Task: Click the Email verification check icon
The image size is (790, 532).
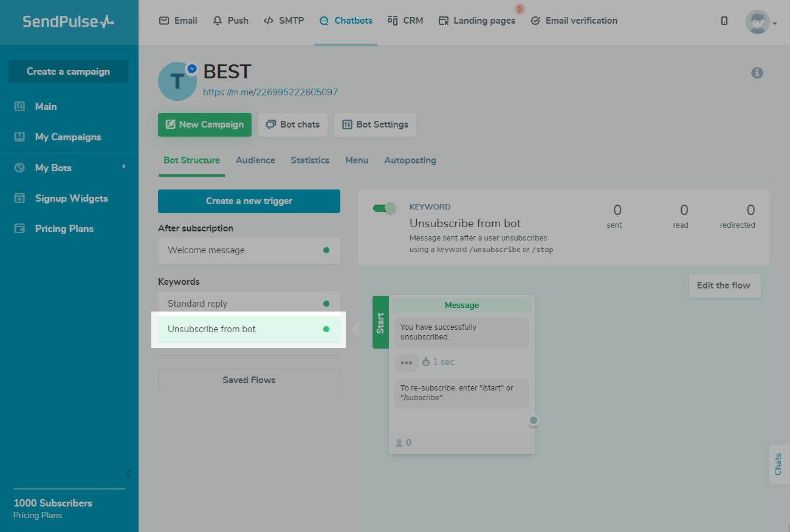Action: (535, 21)
